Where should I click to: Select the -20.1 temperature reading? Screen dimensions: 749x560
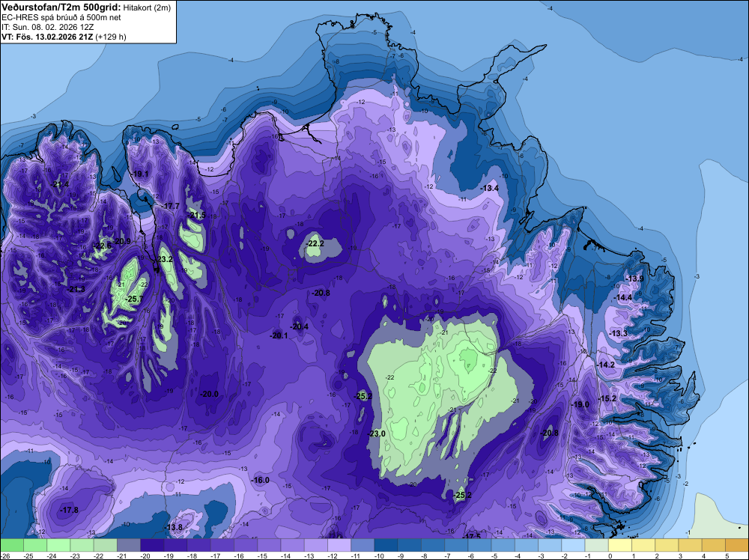(x=279, y=335)
